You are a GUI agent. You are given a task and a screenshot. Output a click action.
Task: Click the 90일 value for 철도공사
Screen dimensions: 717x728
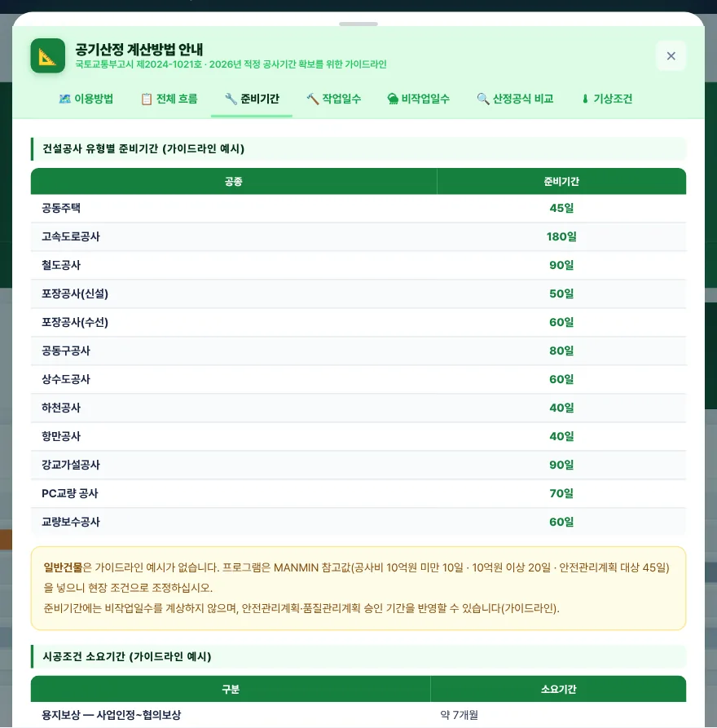pyautogui.click(x=561, y=265)
